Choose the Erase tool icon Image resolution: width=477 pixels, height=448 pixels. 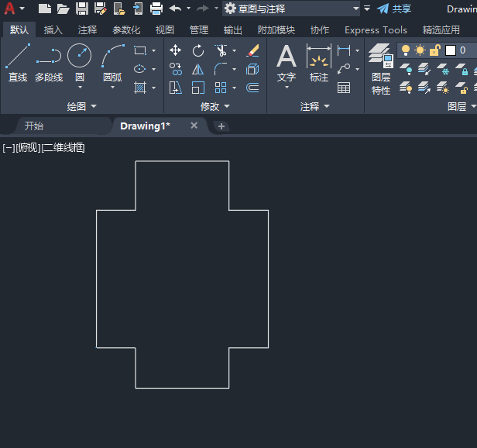pyautogui.click(x=252, y=50)
